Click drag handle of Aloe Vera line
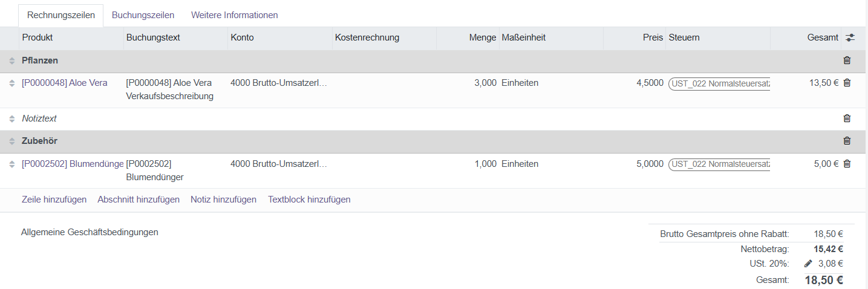 pos(11,83)
